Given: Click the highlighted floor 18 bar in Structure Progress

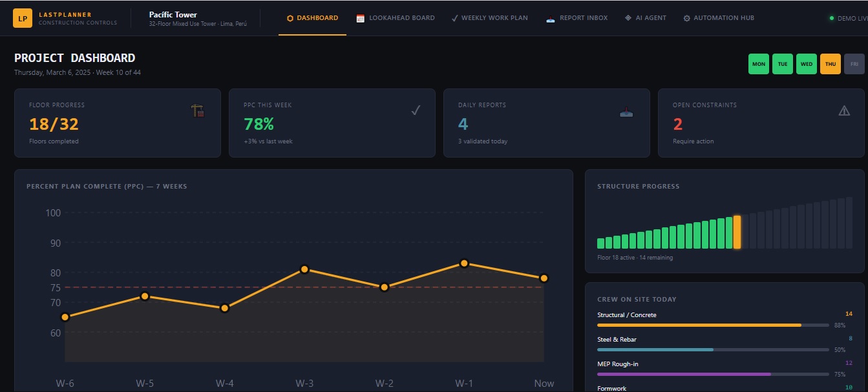Looking at the screenshot, I should point(737,232).
